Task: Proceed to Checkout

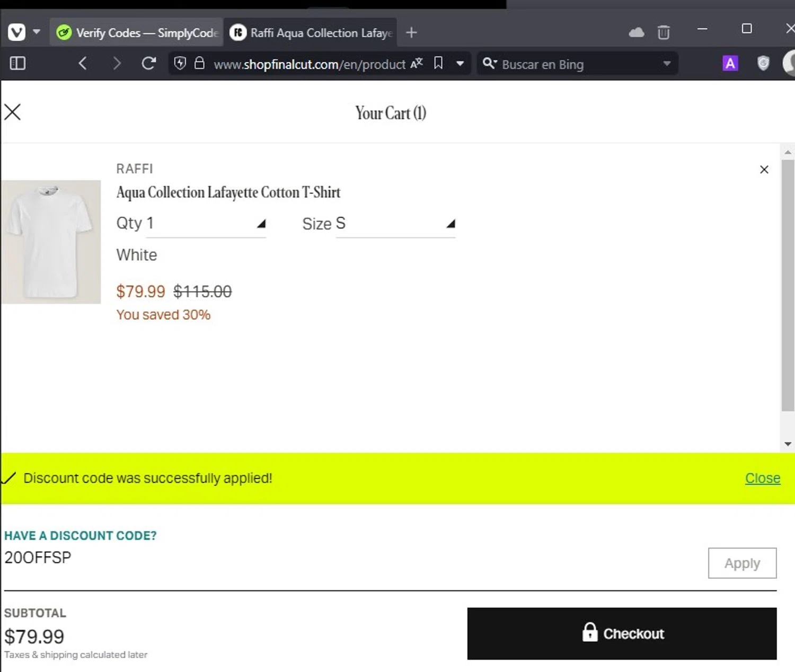Action: [x=622, y=634]
